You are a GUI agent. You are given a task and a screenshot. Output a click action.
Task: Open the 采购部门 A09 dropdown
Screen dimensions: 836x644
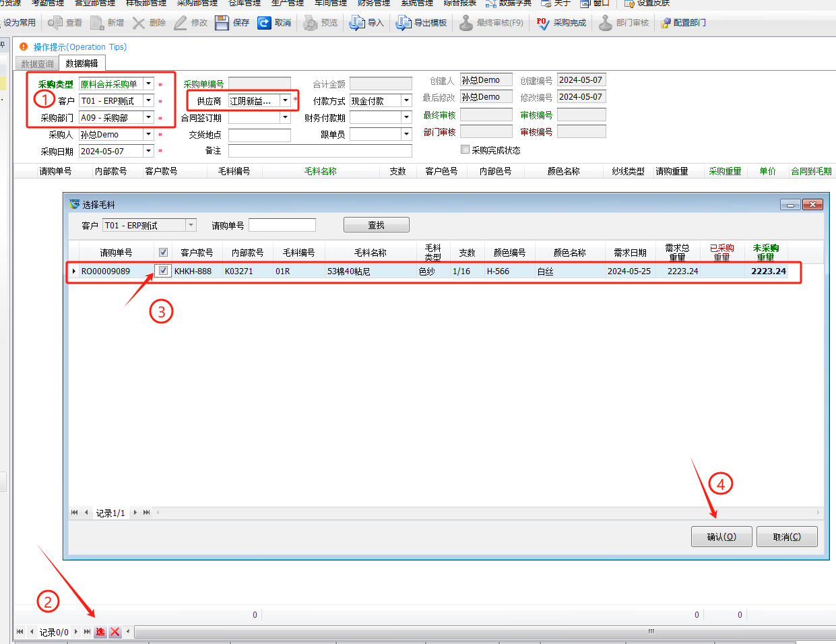(x=148, y=118)
